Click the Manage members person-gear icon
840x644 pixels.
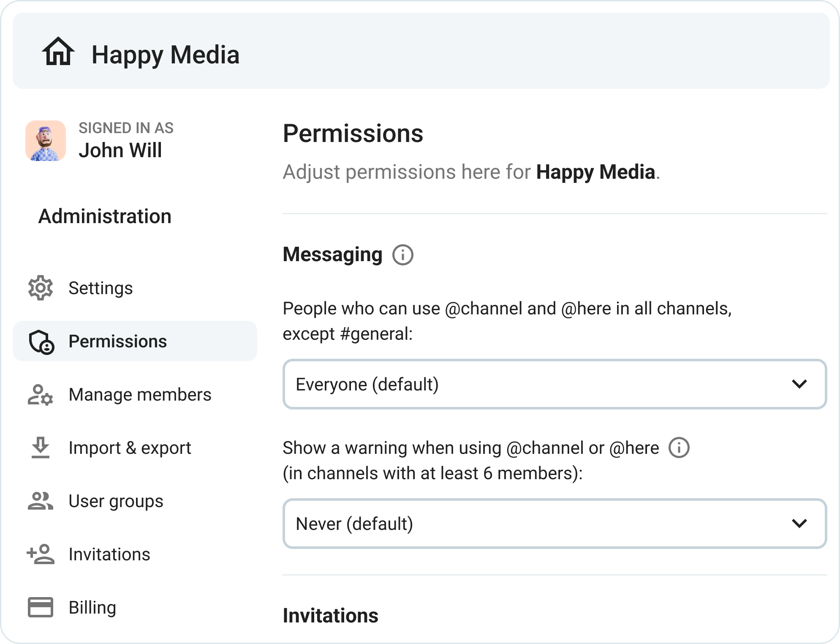pos(41,395)
